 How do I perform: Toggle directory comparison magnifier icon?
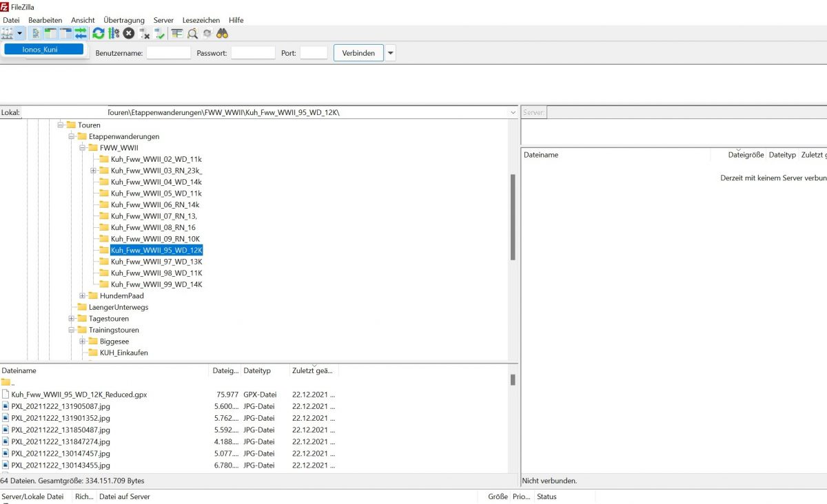point(192,33)
